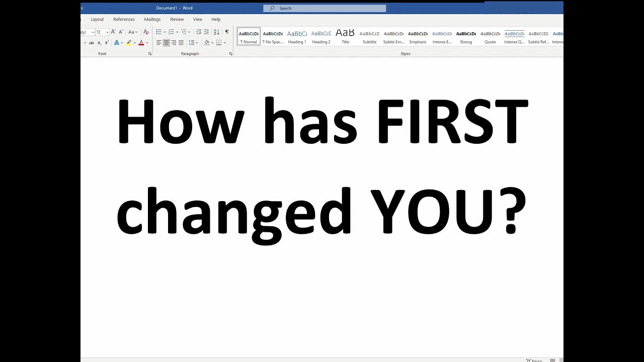Apply the Intense Emphasis style
Viewport: 644px width, 362px height.
[x=442, y=37]
